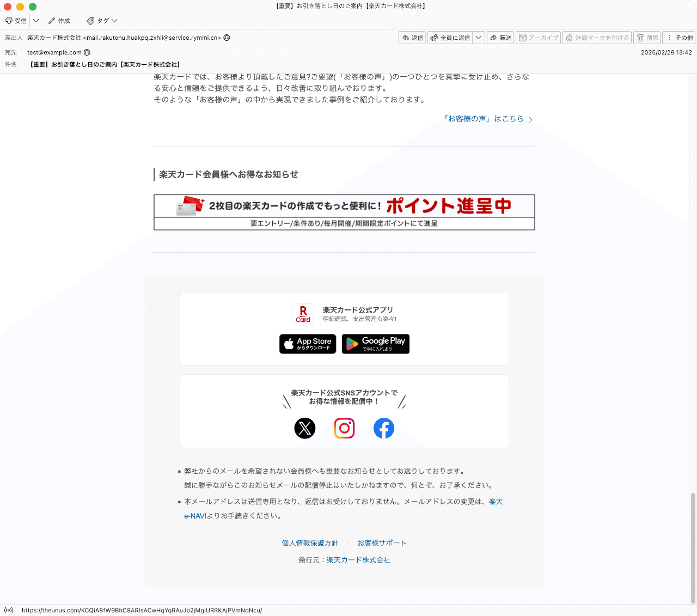Forward this email using 転送

(x=500, y=37)
